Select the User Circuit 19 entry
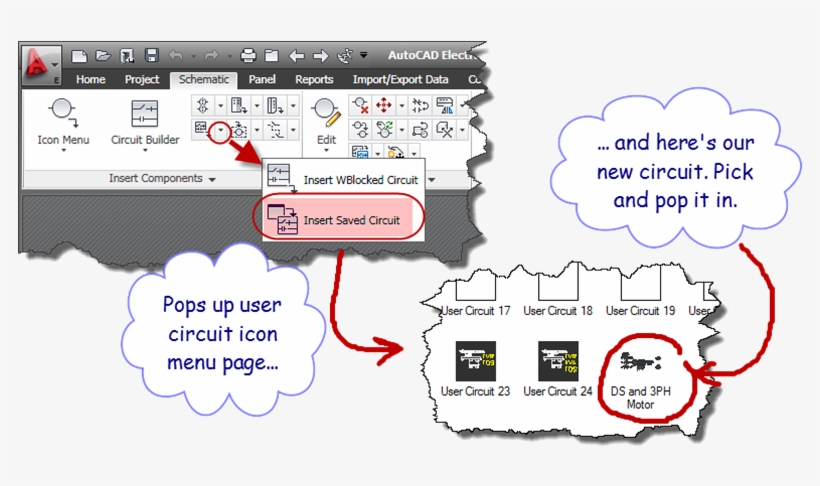The width and height of the screenshot is (820, 486). tap(640, 311)
